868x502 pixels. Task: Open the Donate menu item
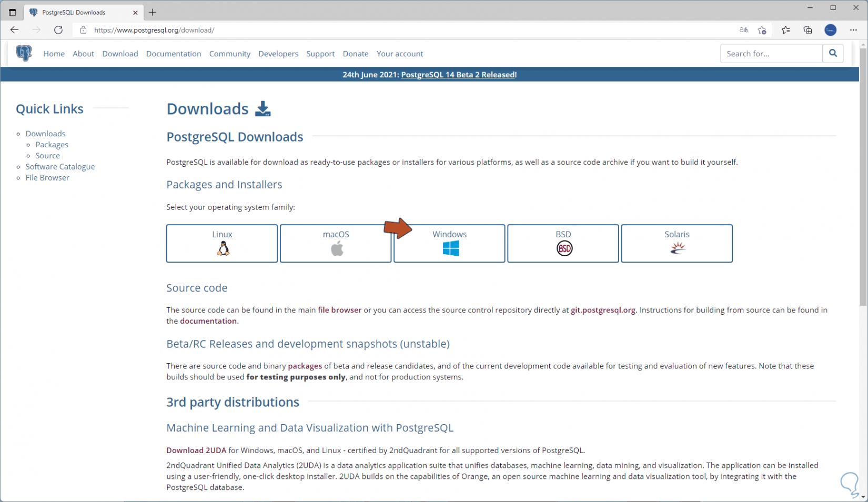tap(356, 54)
